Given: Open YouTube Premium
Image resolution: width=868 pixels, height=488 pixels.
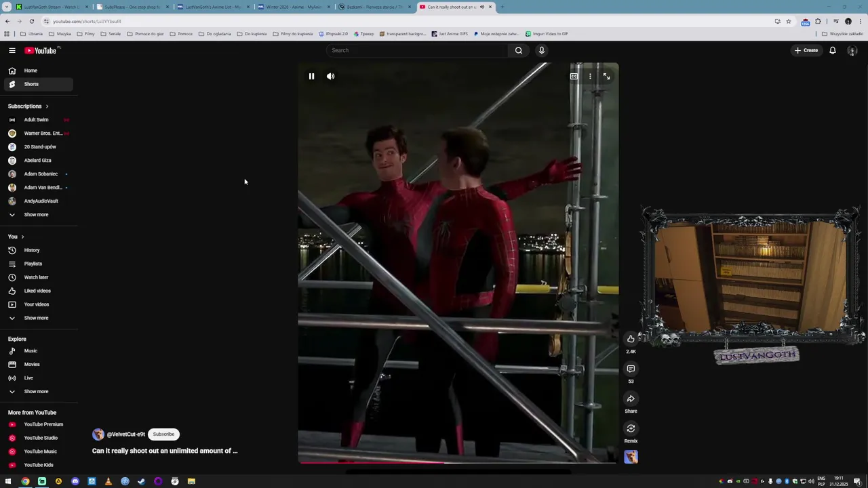Looking at the screenshot, I should (x=37, y=424).
